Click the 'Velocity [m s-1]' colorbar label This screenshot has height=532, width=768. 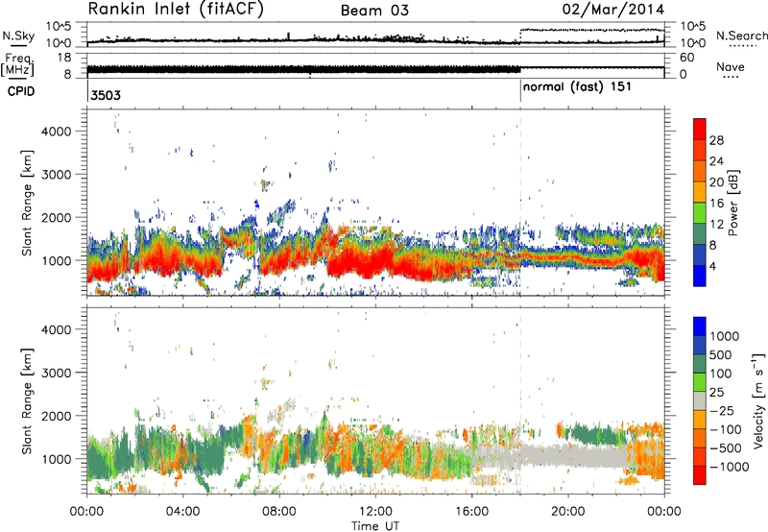(758, 400)
